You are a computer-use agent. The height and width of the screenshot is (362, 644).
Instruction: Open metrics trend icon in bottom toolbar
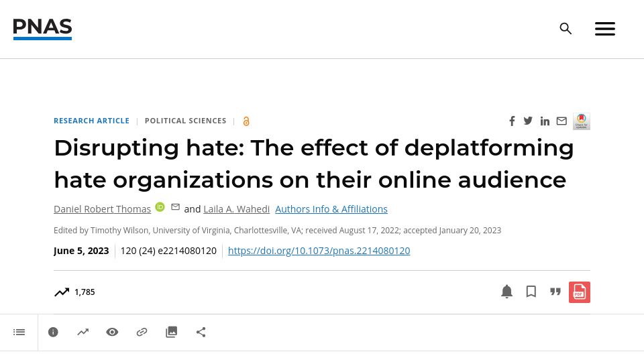coord(83,332)
